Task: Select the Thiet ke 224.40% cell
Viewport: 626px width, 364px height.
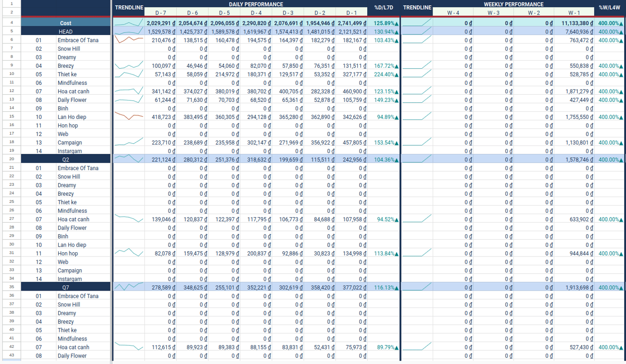Action: click(x=383, y=74)
